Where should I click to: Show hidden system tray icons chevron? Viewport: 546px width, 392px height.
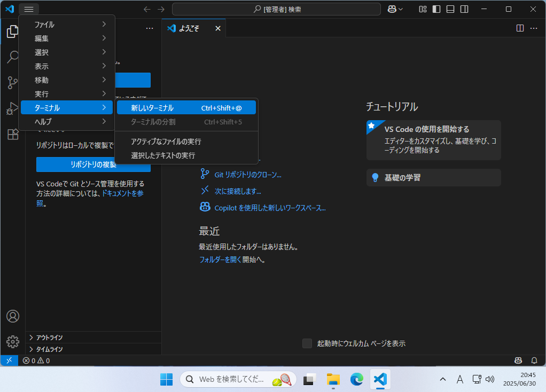click(442, 379)
